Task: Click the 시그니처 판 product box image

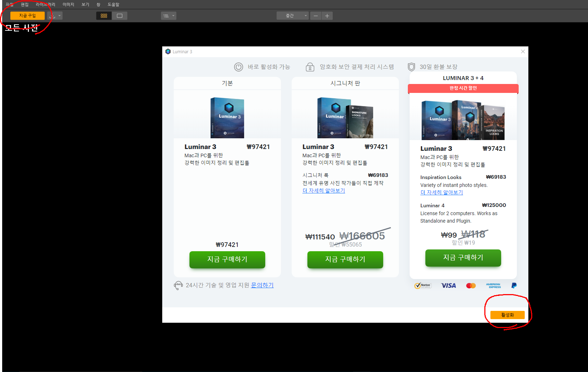Action: [345, 118]
